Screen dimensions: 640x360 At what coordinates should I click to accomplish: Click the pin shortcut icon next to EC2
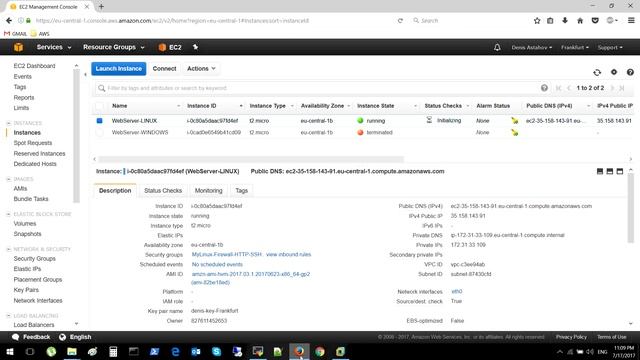195,47
